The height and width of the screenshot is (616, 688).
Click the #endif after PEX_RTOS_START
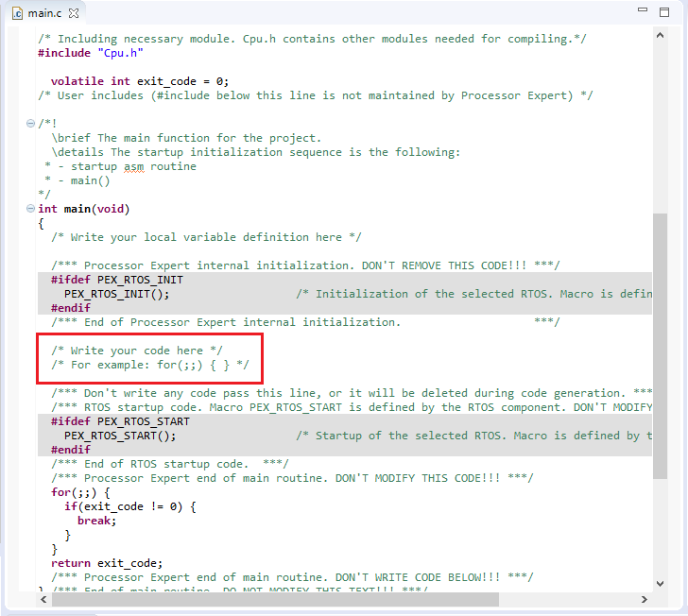click(71, 450)
